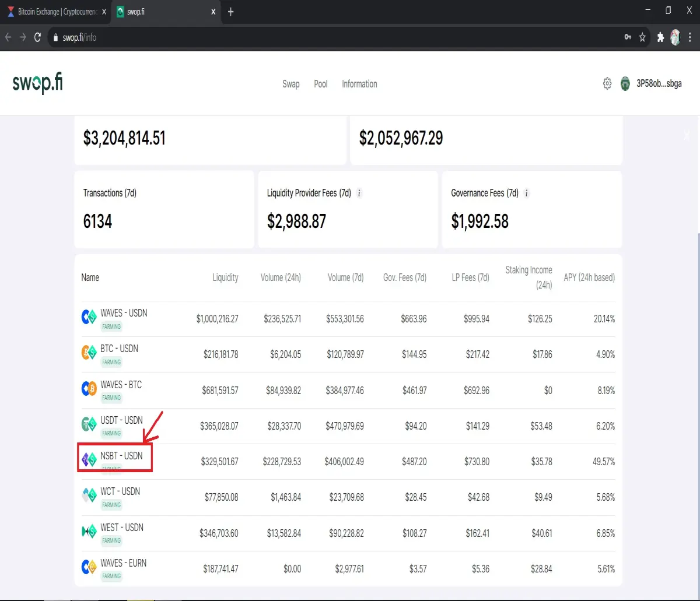
Task: Sort by the Gov. Fees (7d) column header
Action: pyautogui.click(x=405, y=277)
